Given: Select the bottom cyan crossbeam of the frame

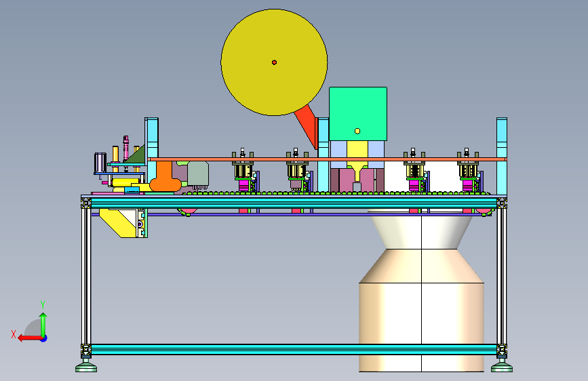Looking at the screenshot, I should pyautogui.click(x=294, y=350).
